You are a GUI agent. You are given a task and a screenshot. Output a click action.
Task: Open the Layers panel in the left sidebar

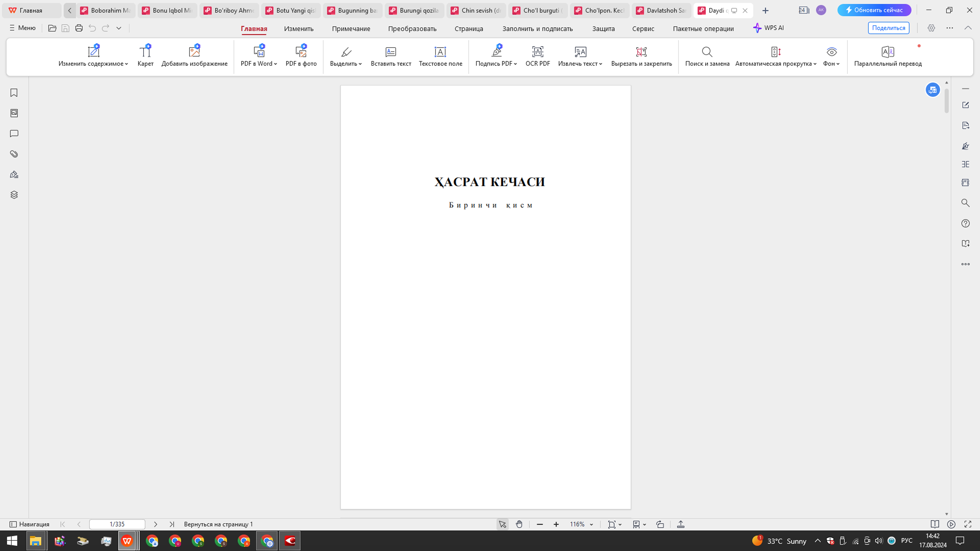coord(14,195)
